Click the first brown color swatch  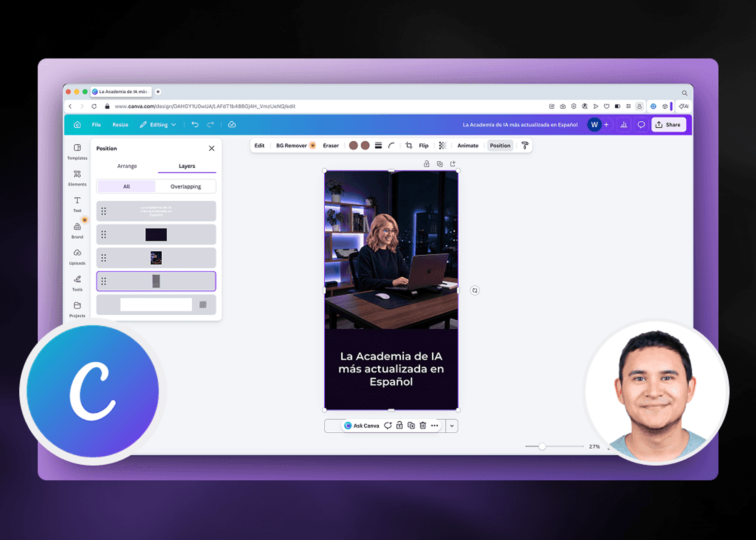tap(353, 145)
